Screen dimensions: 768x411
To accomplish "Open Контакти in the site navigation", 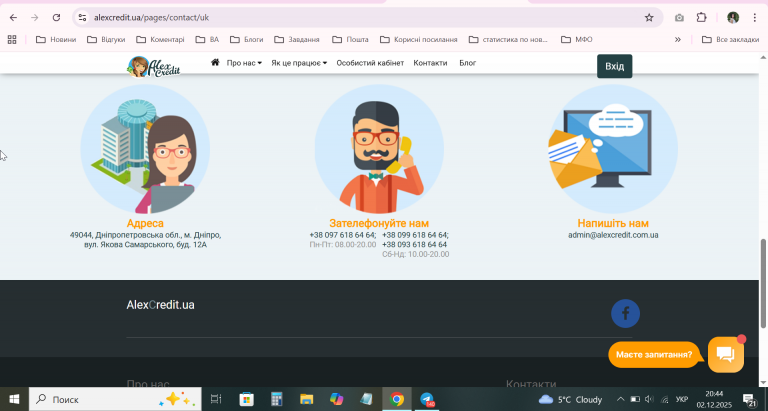I will click(x=430, y=63).
